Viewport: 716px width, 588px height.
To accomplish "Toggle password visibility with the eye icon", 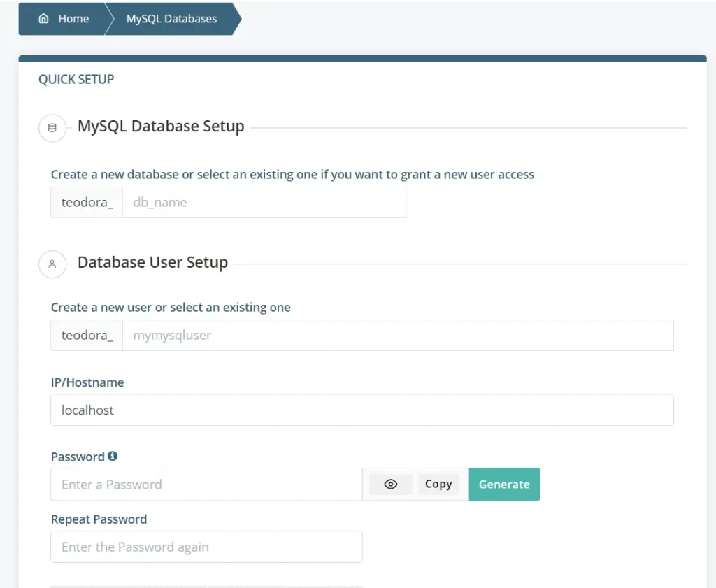I will 389,484.
